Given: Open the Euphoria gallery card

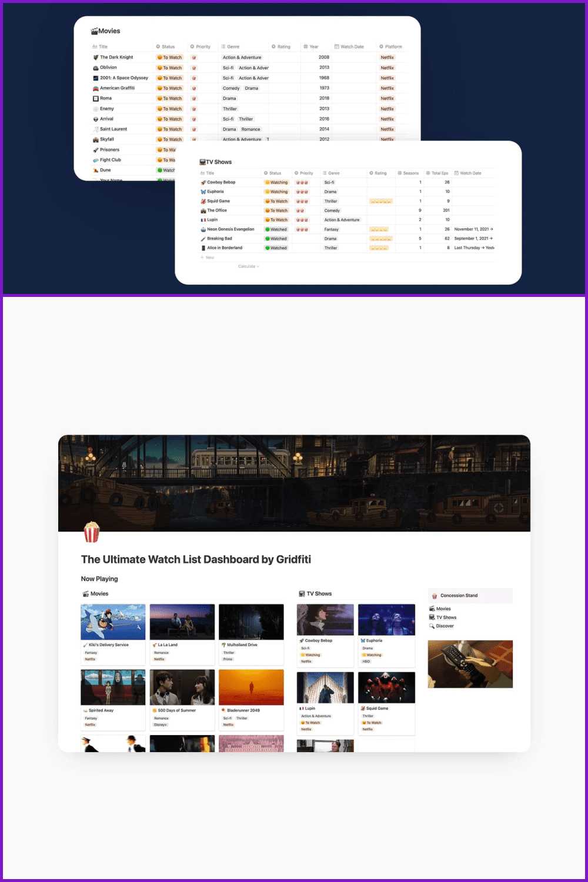Looking at the screenshot, I should click(x=386, y=636).
